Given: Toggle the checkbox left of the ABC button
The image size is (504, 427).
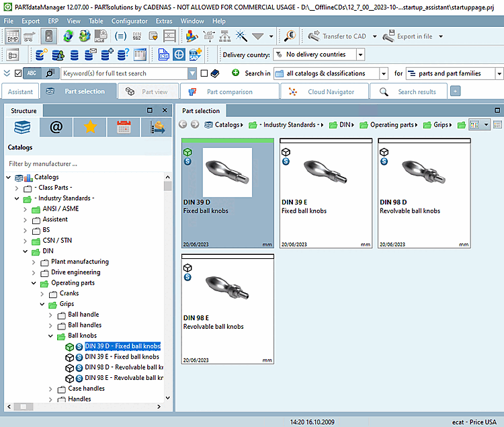Looking at the screenshot, I should [18, 73].
